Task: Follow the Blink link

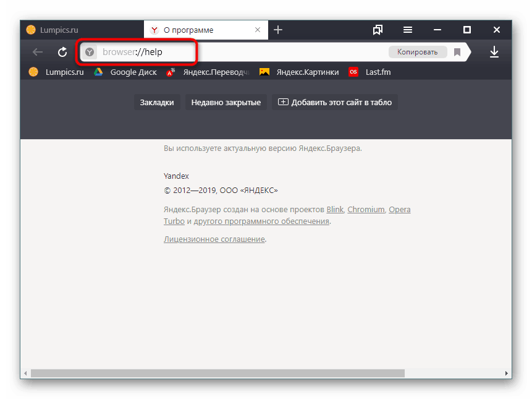Action: tap(335, 210)
